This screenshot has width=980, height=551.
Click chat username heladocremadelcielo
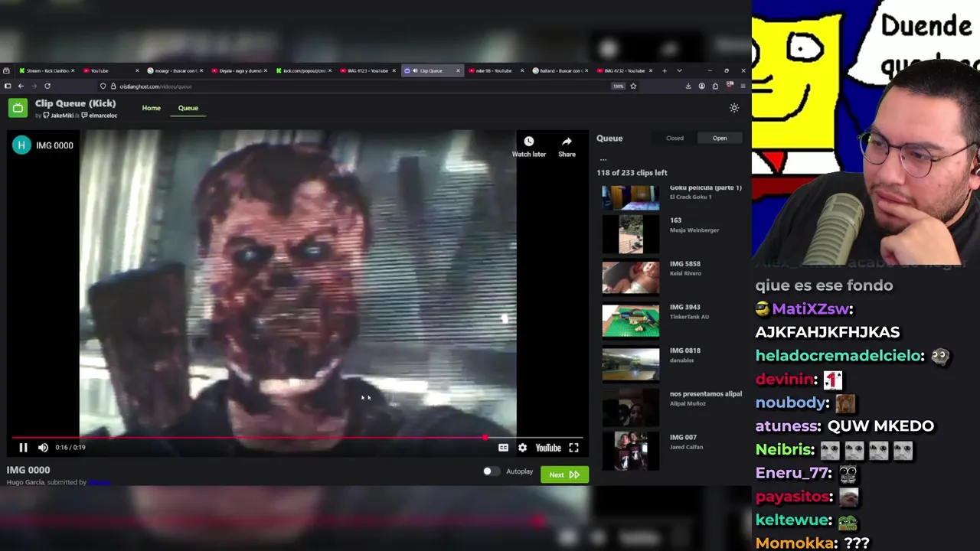tap(840, 356)
